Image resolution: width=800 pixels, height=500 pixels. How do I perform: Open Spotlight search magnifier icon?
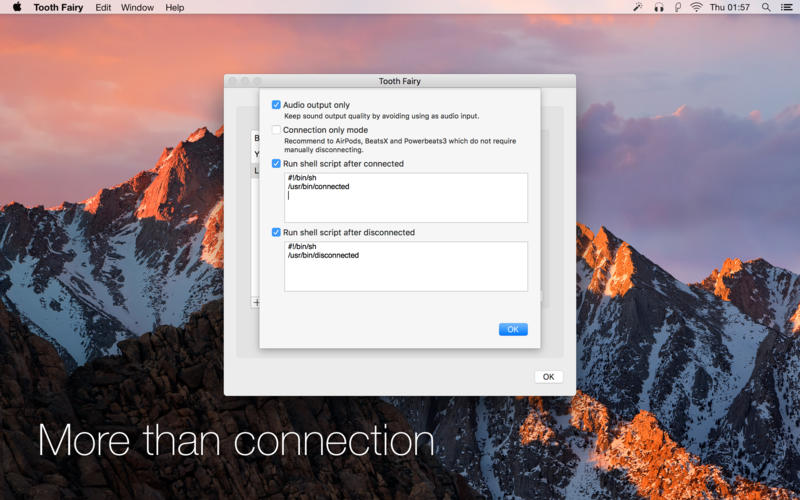(x=766, y=7)
